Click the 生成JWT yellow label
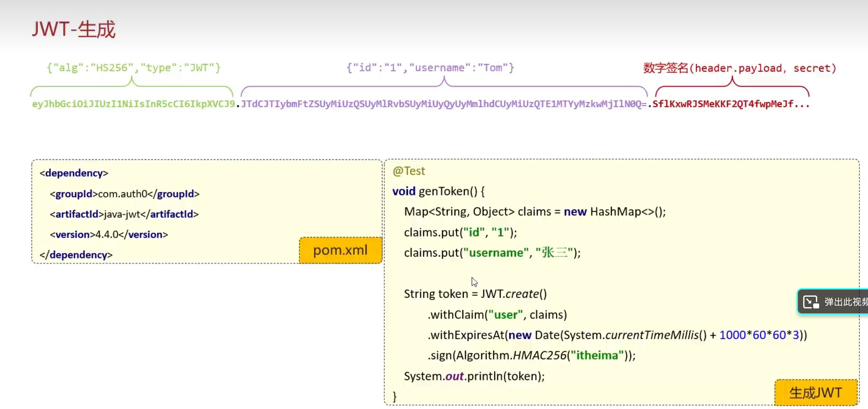The image size is (868, 409). click(x=816, y=392)
